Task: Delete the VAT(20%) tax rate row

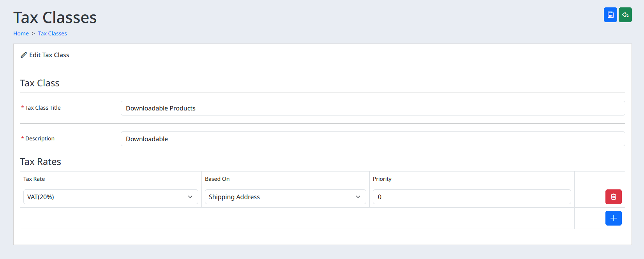Action: 613,197
